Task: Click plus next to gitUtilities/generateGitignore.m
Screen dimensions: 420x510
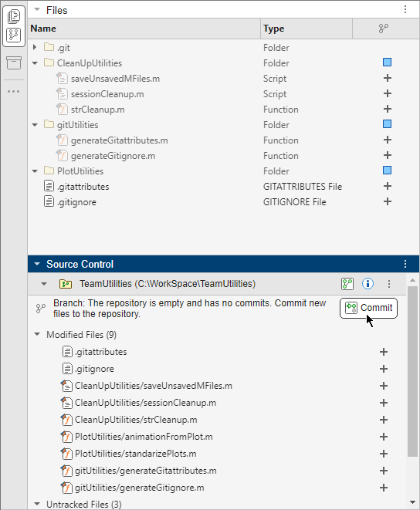Action: (384, 488)
